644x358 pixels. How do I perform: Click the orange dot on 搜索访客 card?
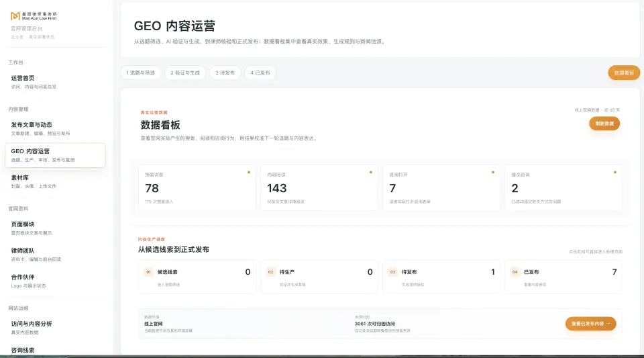[248, 172]
